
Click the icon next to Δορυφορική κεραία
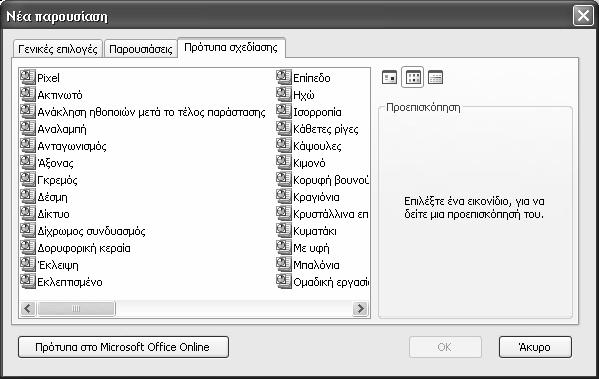[28, 247]
